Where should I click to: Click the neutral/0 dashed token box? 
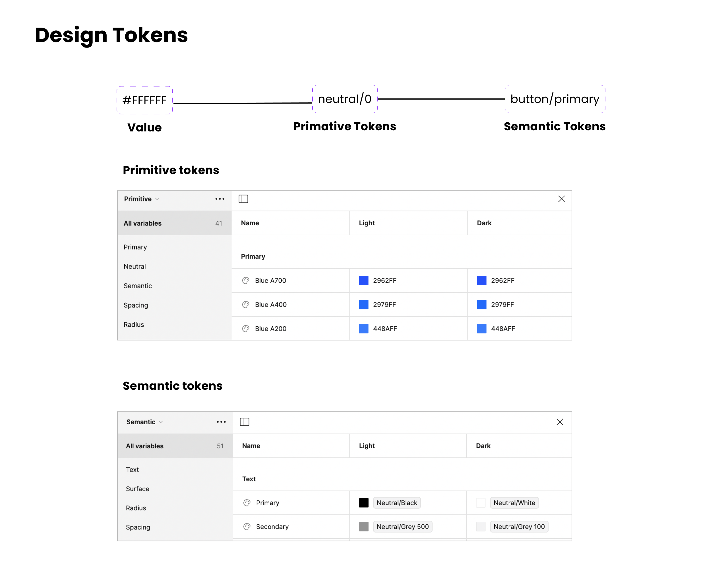[x=344, y=99]
